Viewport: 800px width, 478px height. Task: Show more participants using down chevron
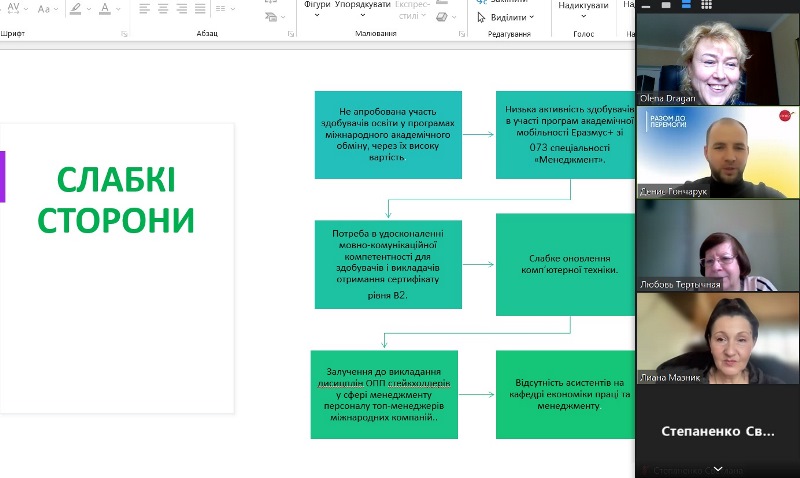tap(718, 469)
